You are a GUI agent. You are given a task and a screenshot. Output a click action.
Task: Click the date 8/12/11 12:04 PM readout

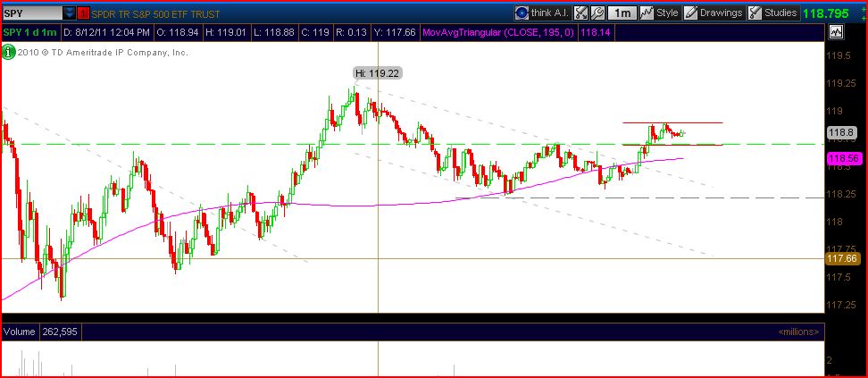[x=106, y=33]
